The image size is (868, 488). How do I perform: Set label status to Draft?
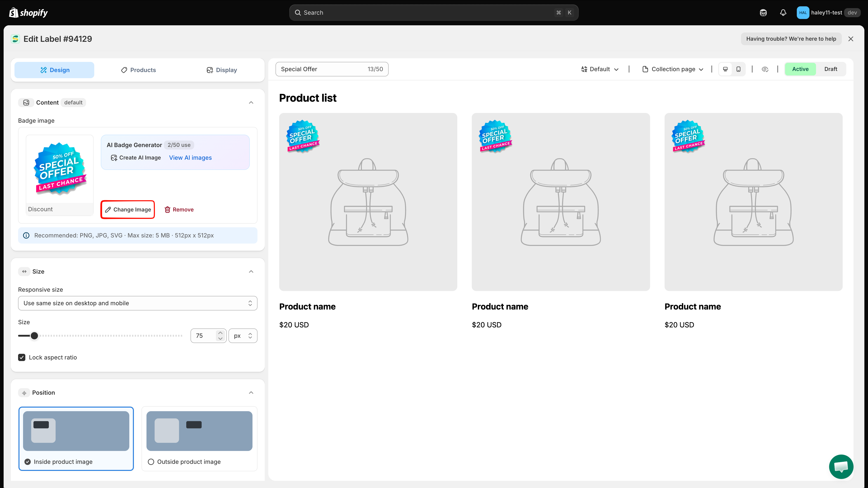[831, 69]
